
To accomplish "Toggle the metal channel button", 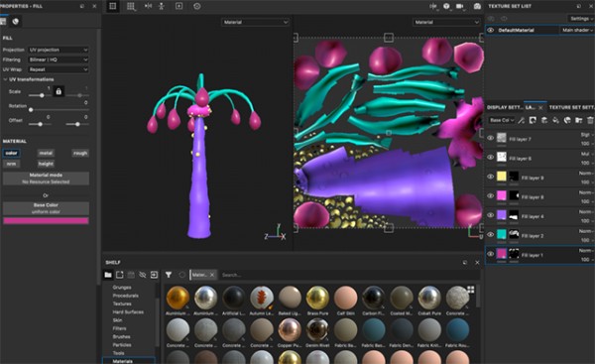I will coord(46,153).
